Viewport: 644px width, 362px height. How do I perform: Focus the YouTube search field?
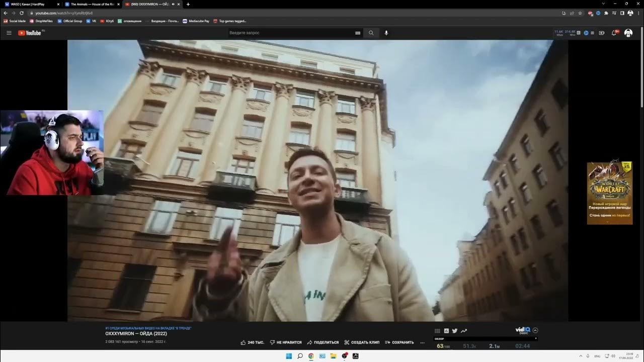(x=292, y=33)
